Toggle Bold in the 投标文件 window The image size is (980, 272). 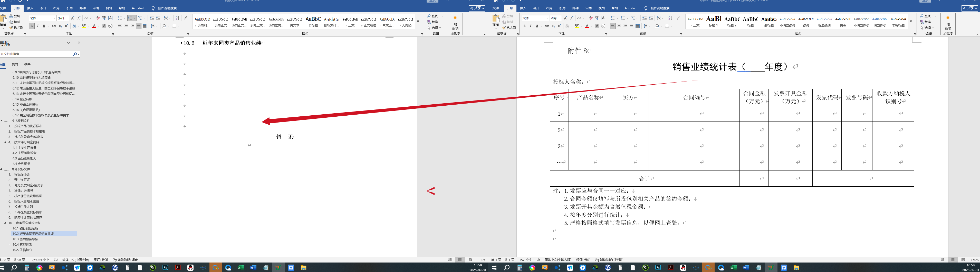coord(32,26)
